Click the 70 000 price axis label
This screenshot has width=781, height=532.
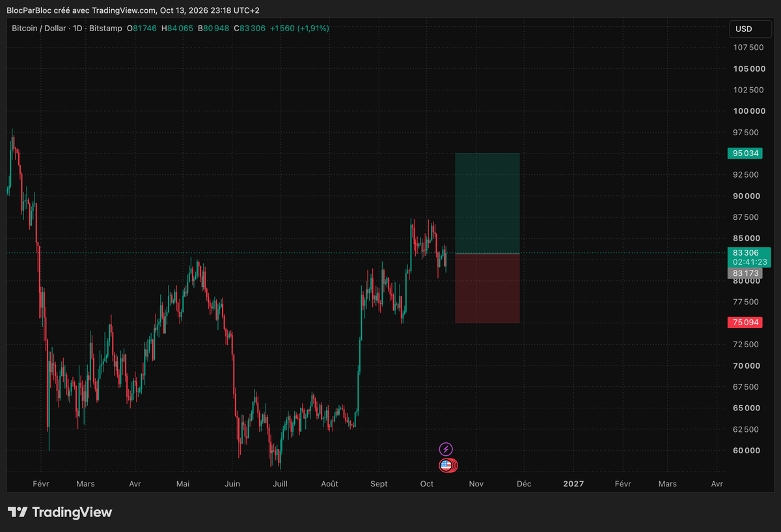coord(746,366)
